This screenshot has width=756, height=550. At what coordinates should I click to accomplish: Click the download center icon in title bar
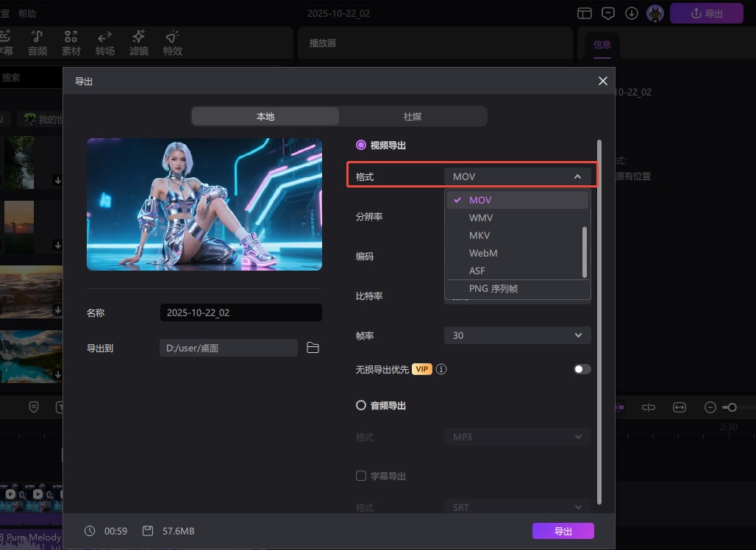pyautogui.click(x=631, y=13)
